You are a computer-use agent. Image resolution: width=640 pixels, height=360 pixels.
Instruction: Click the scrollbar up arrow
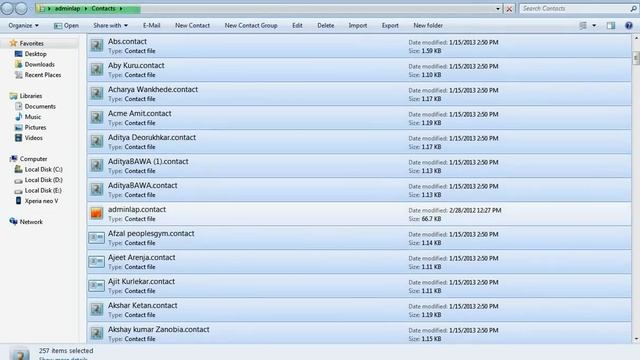[636, 38]
